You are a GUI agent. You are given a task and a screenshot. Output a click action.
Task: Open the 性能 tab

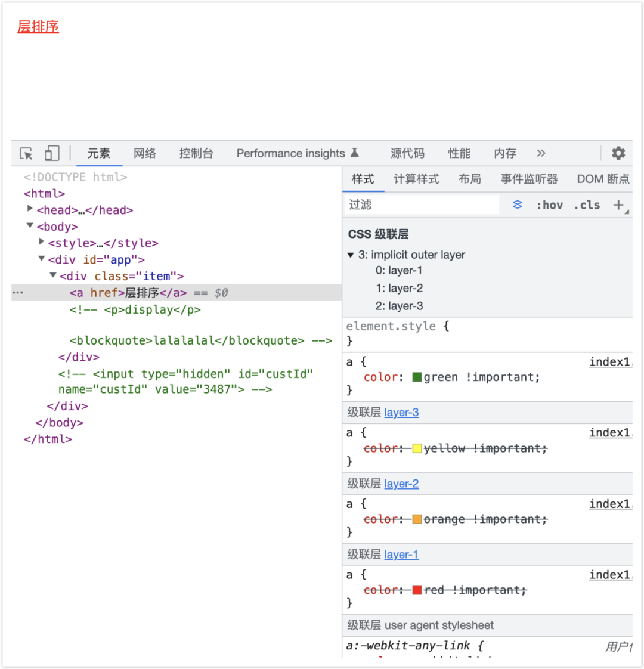[x=459, y=153]
